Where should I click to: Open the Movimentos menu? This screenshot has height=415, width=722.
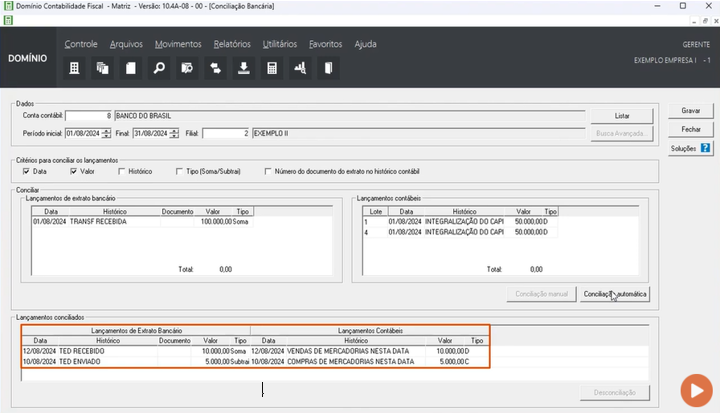point(178,44)
